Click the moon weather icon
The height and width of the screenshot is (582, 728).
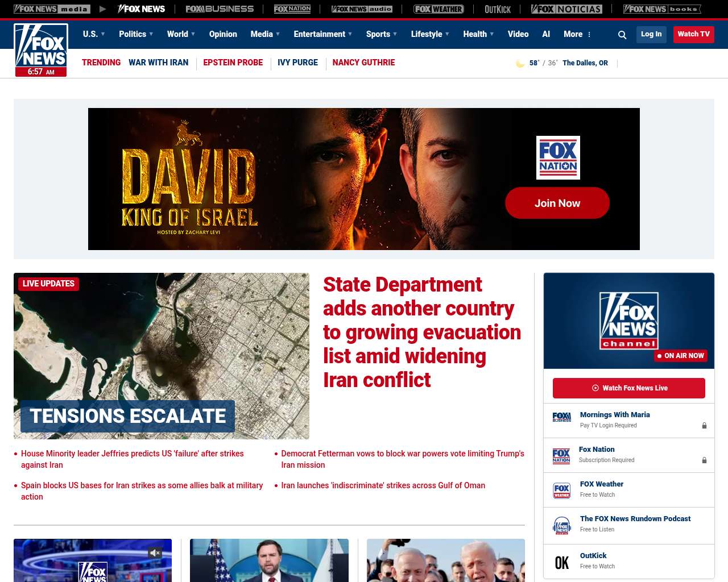[x=520, y=63]
